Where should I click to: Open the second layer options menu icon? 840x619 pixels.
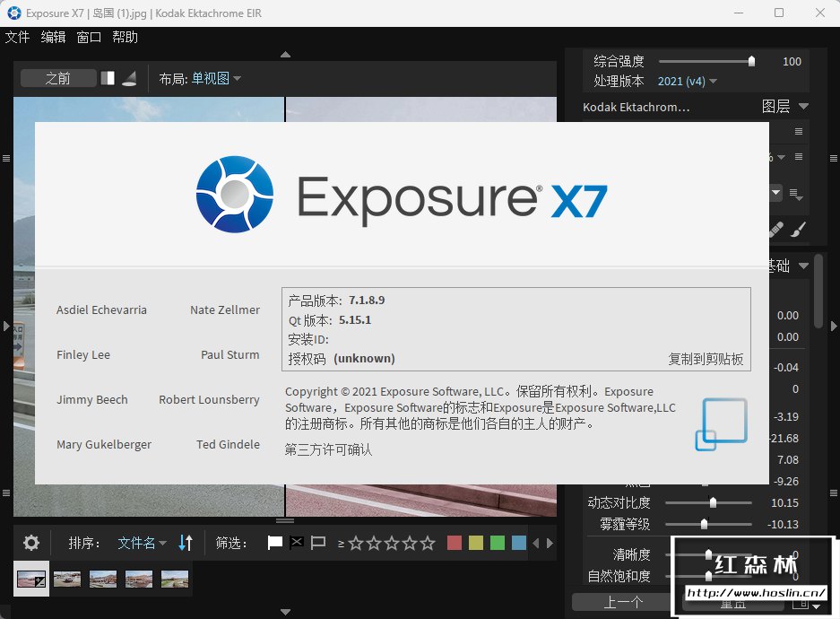tap(799, 156)
